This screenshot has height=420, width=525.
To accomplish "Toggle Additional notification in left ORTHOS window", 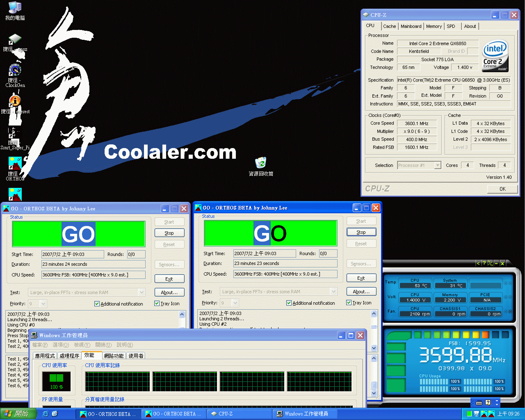I will point(97,304).
